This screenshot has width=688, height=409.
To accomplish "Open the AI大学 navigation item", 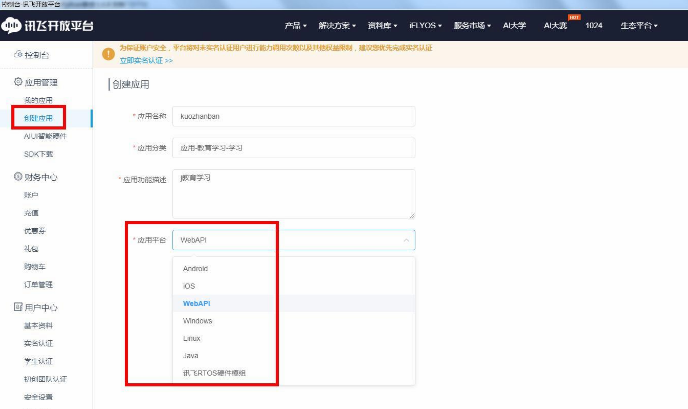I will coord(514,25).
